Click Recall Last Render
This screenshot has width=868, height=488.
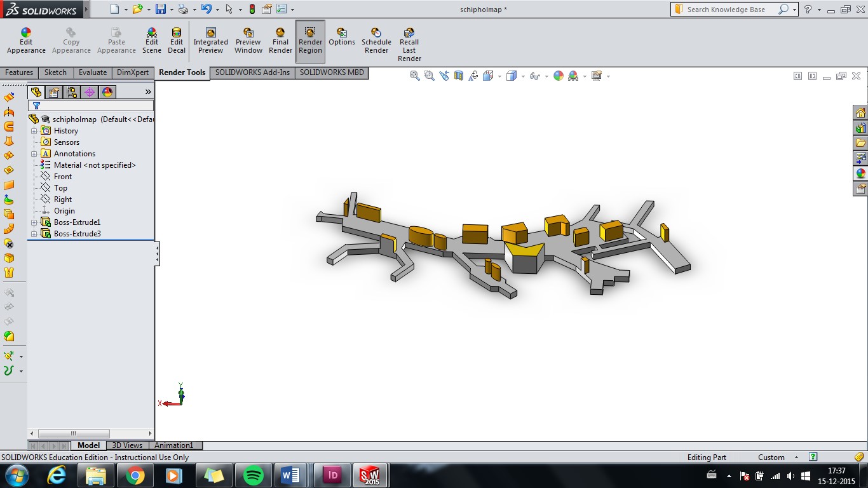click(x=409, y=45)
